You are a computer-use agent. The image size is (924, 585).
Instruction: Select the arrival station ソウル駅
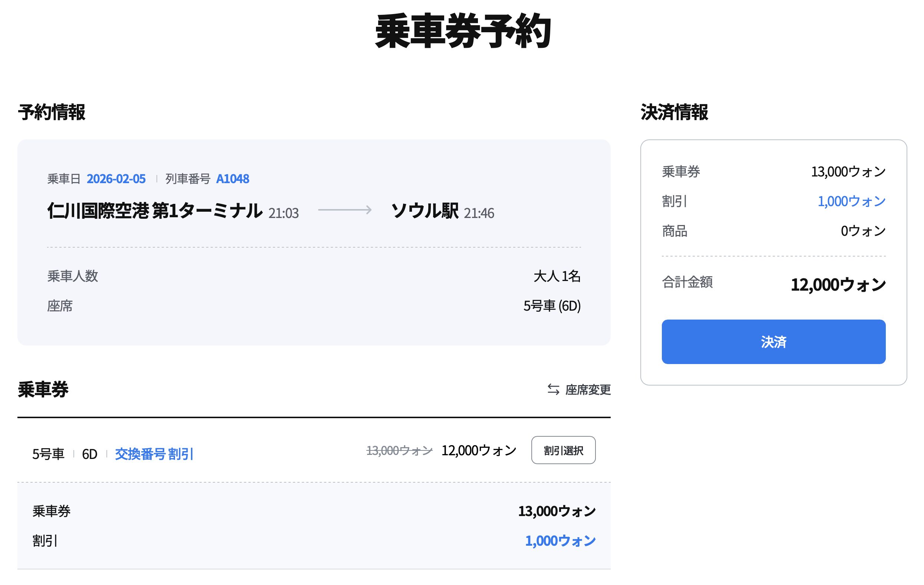tap(425, 211)
